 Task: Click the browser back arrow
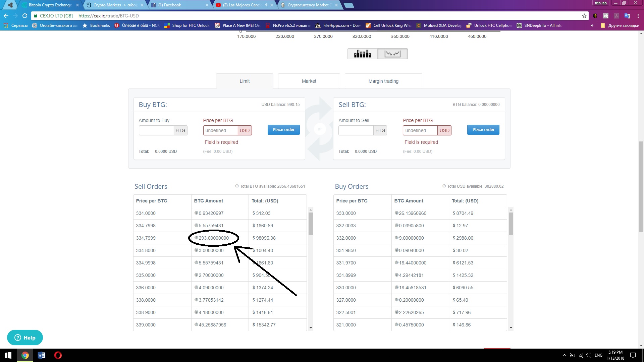pos(6,16)
